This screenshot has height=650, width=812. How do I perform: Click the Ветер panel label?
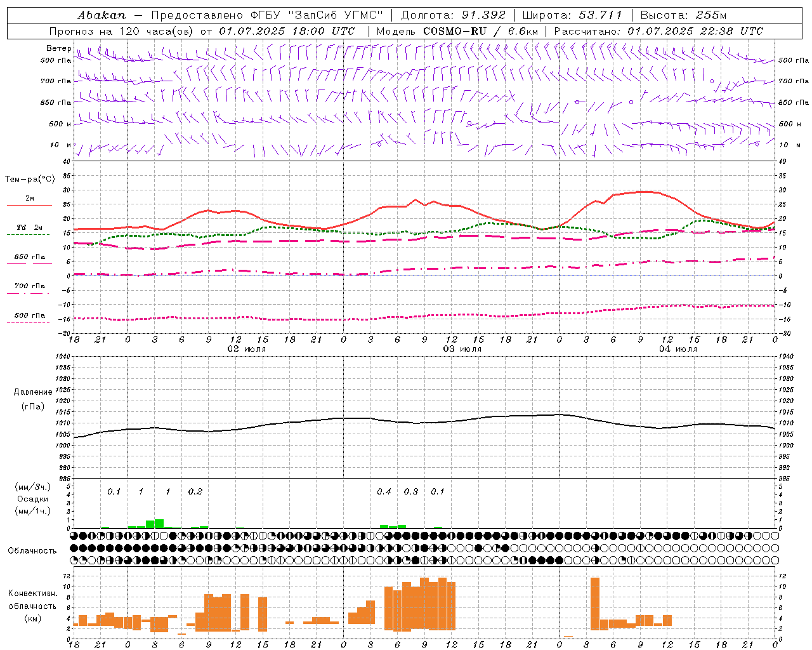tap(58, 48)
